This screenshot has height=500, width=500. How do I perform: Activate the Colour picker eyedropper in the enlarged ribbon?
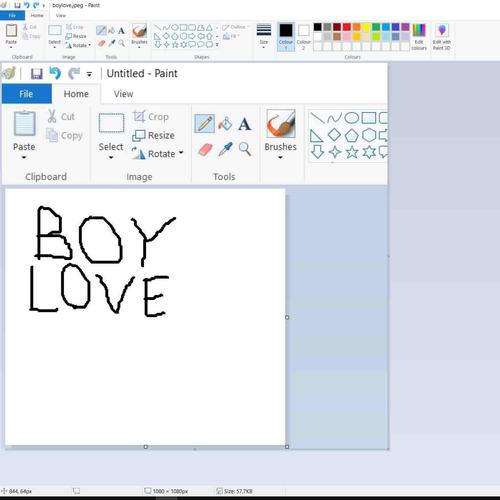click(x=225, y=149)
